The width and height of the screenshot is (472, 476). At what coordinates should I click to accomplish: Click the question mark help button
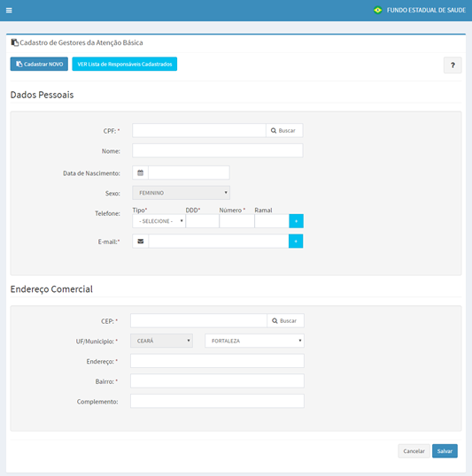[x=453, y=65]
